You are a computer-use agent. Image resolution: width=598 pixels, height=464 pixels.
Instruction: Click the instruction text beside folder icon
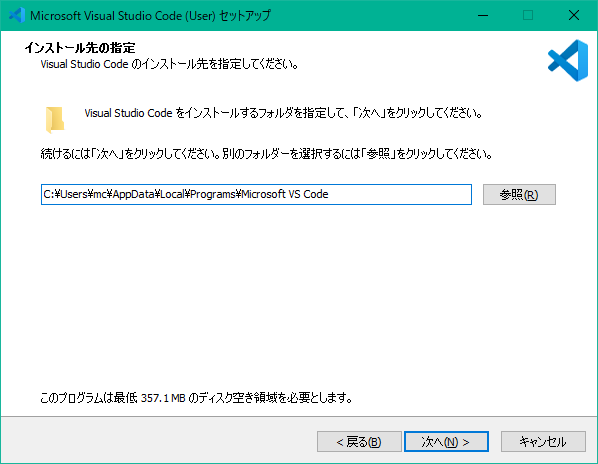[283, 113]
